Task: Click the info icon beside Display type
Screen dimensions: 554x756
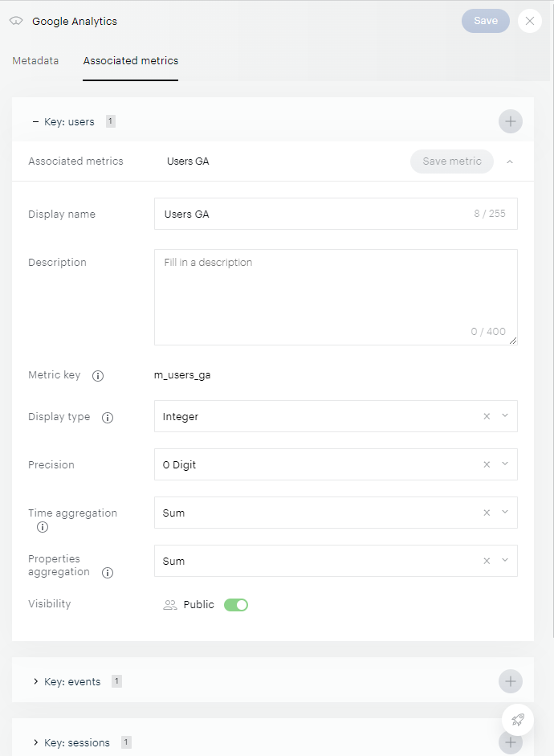Action: click(x=108, y=418)
